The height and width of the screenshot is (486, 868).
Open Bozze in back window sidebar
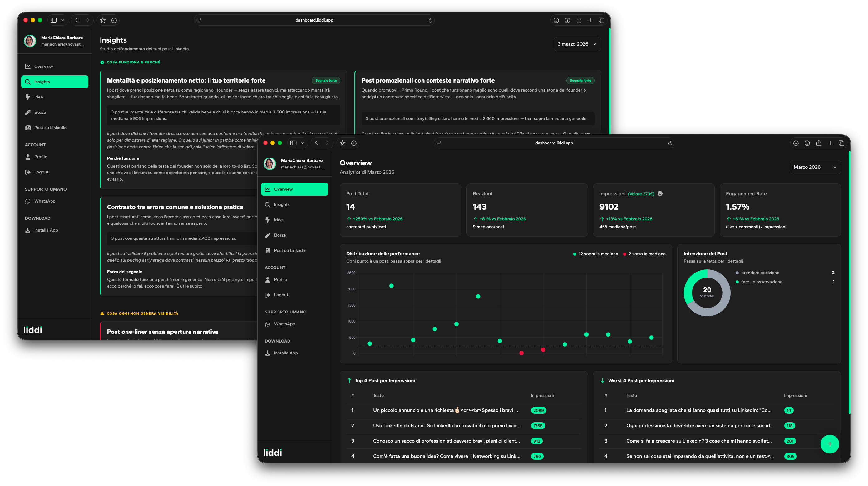(x=40, y=112)
